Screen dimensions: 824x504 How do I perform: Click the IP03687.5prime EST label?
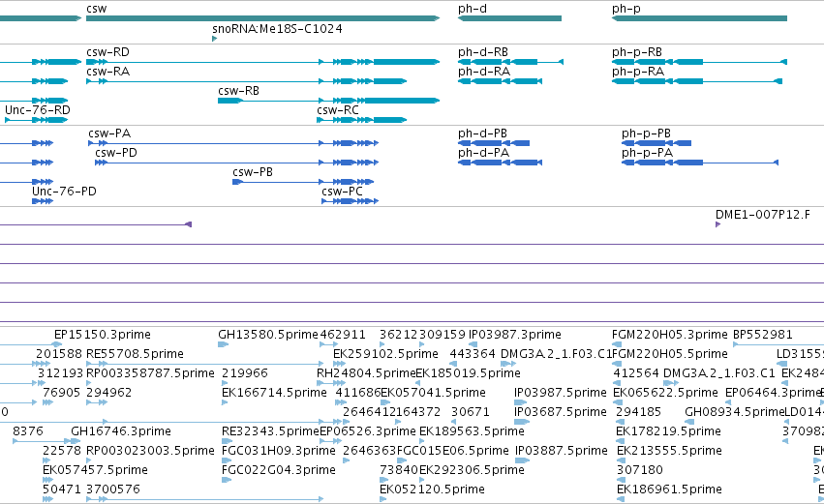(x=561, y=412)
